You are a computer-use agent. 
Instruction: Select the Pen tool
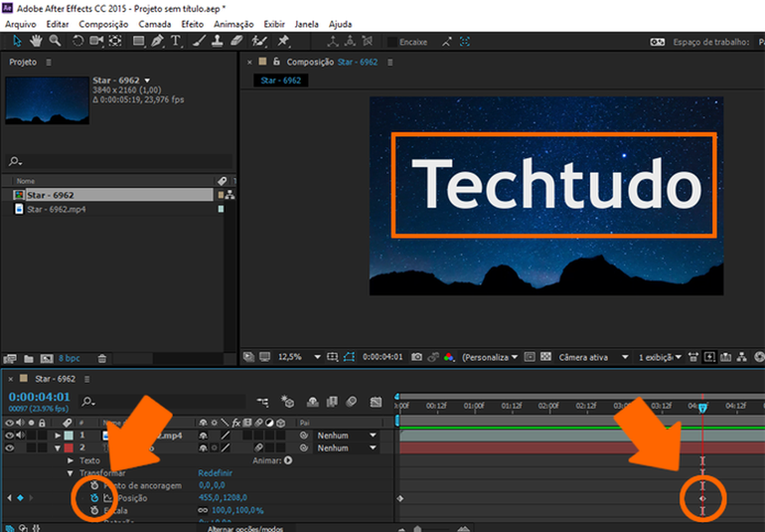[158, 41]
